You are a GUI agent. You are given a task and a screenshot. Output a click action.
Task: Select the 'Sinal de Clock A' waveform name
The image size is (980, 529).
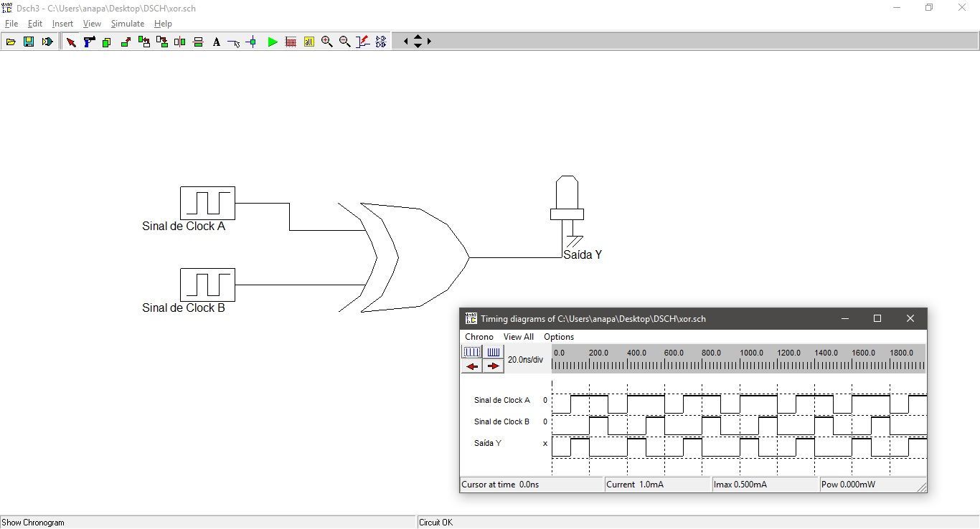click(x=502, y=401)
